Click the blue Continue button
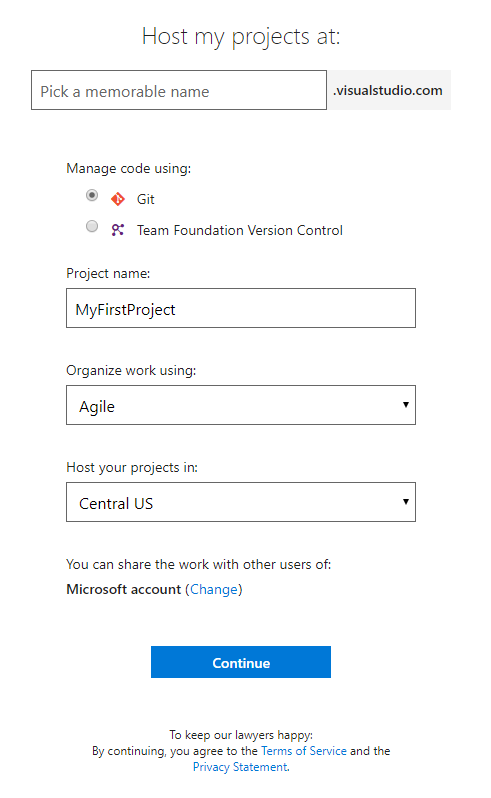This screenshot has height=798, width=491. click(x=241, y=662)
